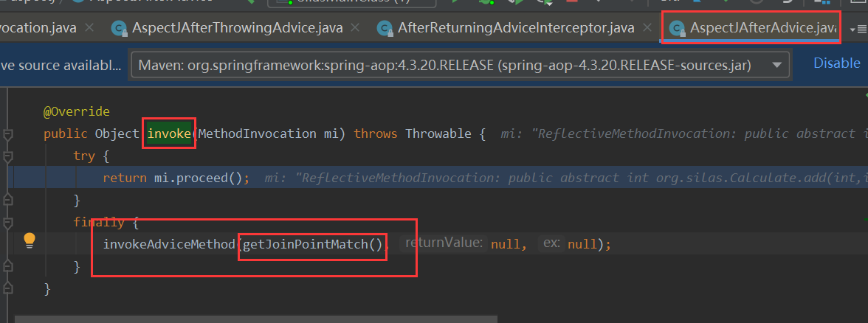Click the class icon on AspectJAfterAdvice.java tab

point(676,28)
